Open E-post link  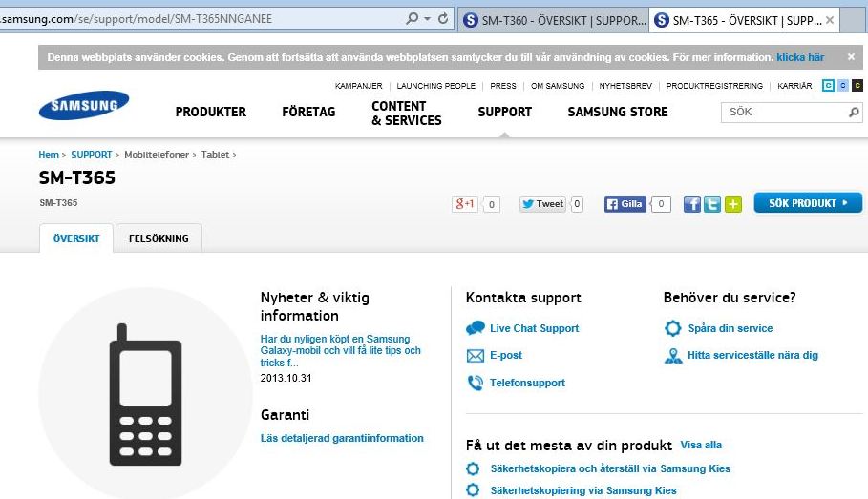point(506,355)
